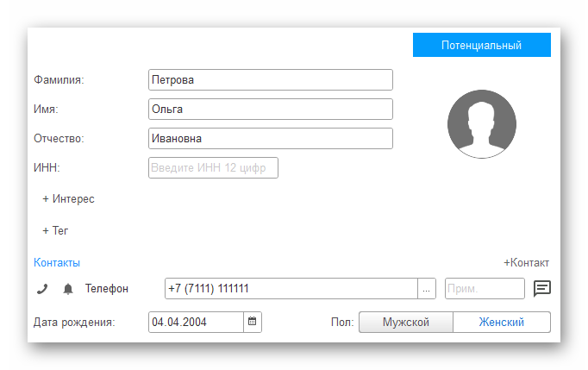Click the Фамилия field with Петрова

pyautogui.click(x=270, y=80)
